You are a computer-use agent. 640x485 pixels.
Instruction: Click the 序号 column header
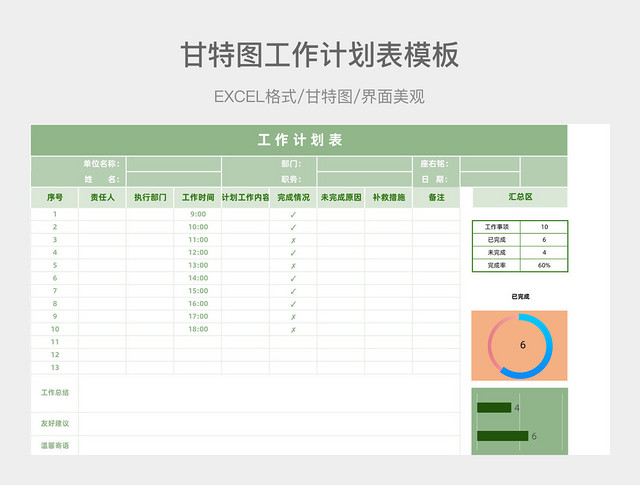(x=55, y=198)
